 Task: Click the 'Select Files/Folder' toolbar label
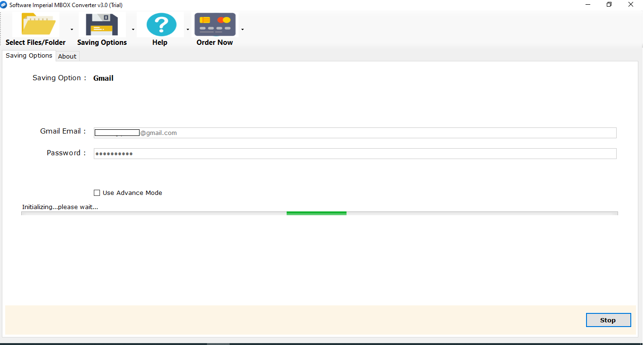coord(36,42)
